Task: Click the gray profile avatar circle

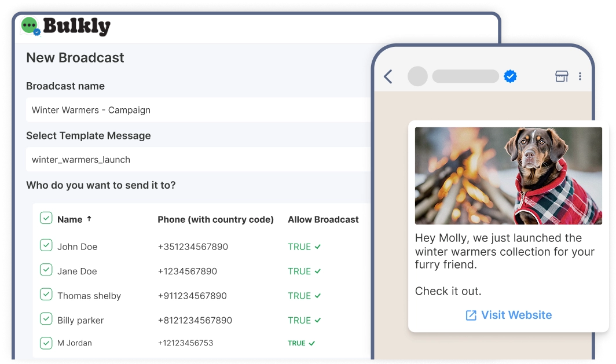Action: coord(417,76)
